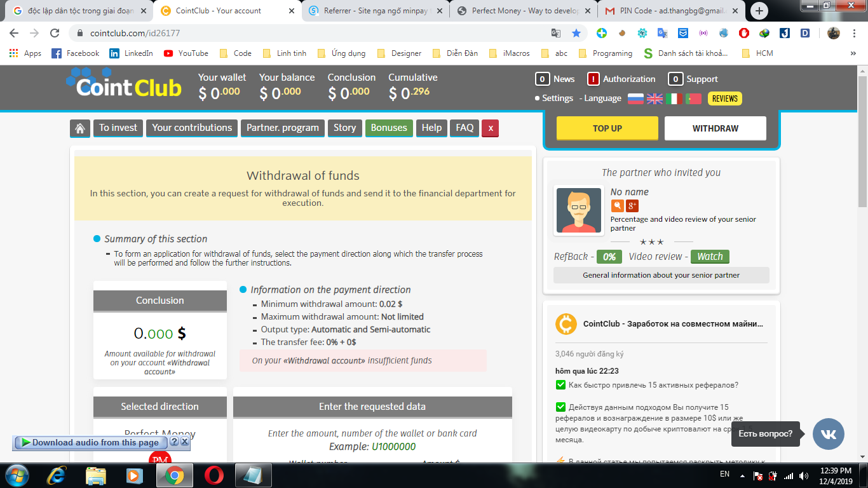Open the Help menu item
This screenshot has height=488, width=868.
point(431,128)
